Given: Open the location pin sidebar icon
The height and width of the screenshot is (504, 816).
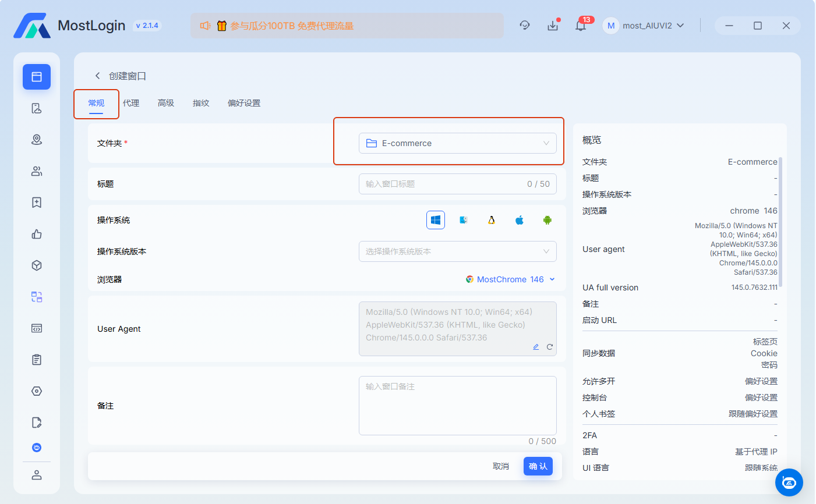Looking at the screenshot, I should (x=37, y=140).
